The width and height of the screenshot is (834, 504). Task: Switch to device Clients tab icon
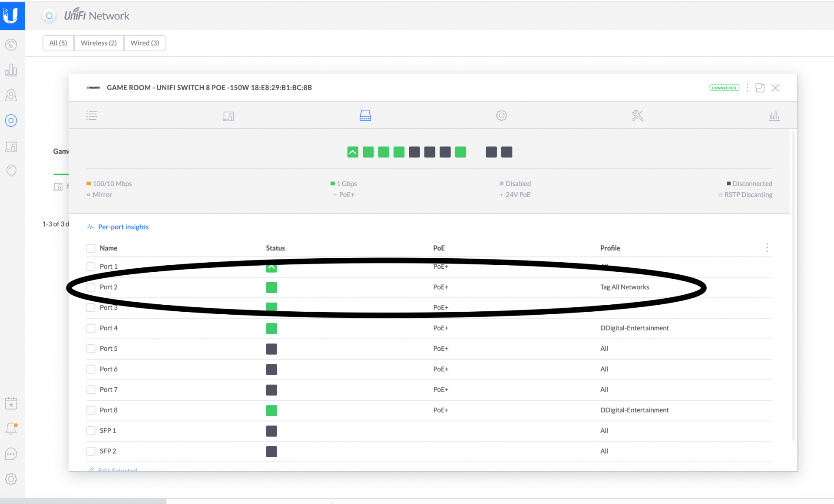point(228,116)
